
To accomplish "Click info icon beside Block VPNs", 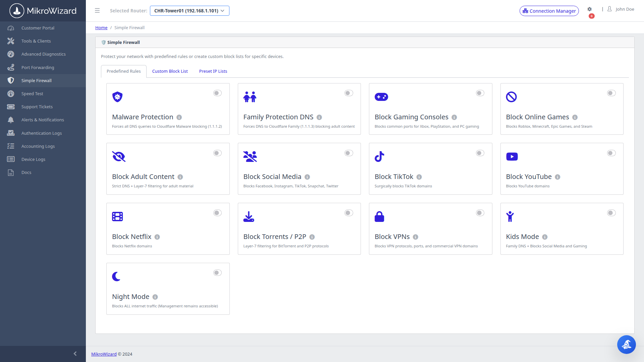I will click(415, 237).
